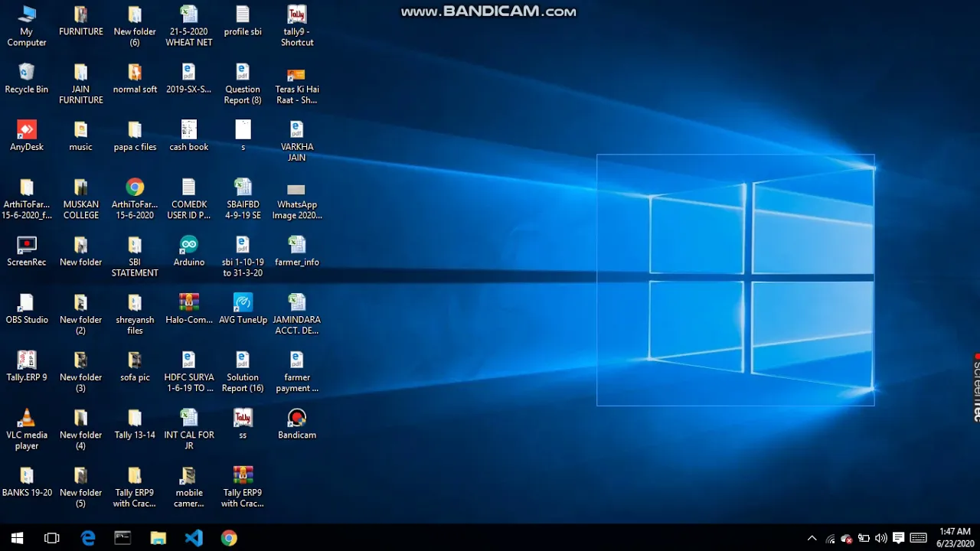Launch AnyDesk from the desktop

[27, 135]
